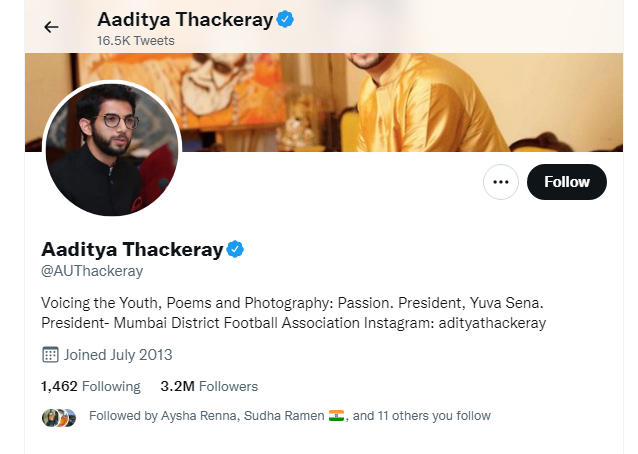View the 3.2M Followers list
The width and height of the screenshot is (638, 454).
pos(209,386)
